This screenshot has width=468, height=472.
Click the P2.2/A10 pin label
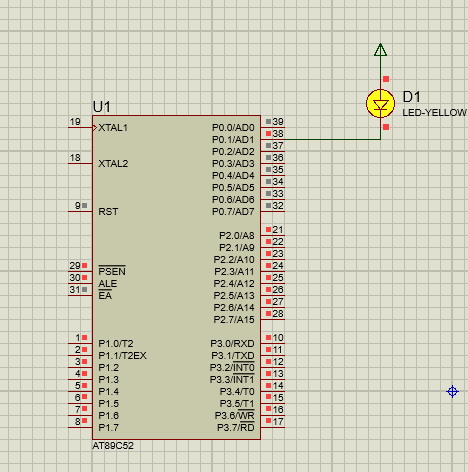[x=234, y=260]
